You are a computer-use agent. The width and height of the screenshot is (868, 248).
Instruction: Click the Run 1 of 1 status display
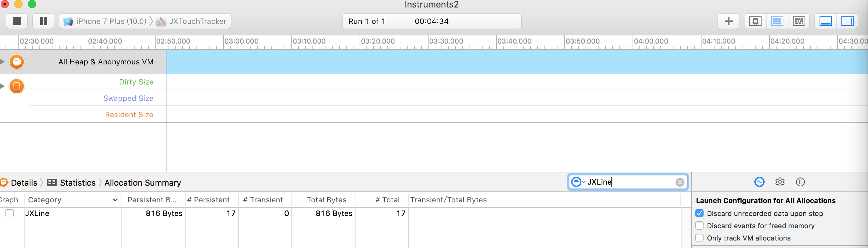(x=432, y=21)
